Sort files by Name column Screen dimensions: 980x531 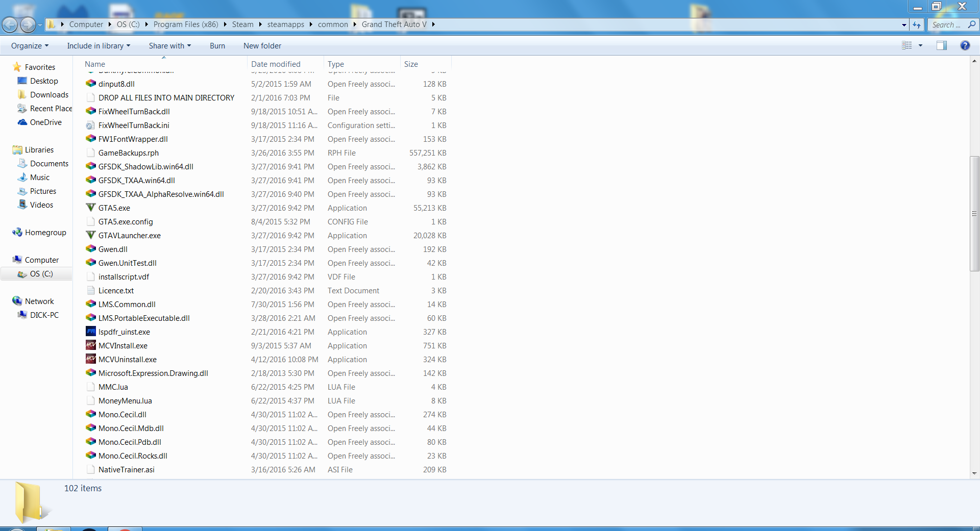click(164, 64)
